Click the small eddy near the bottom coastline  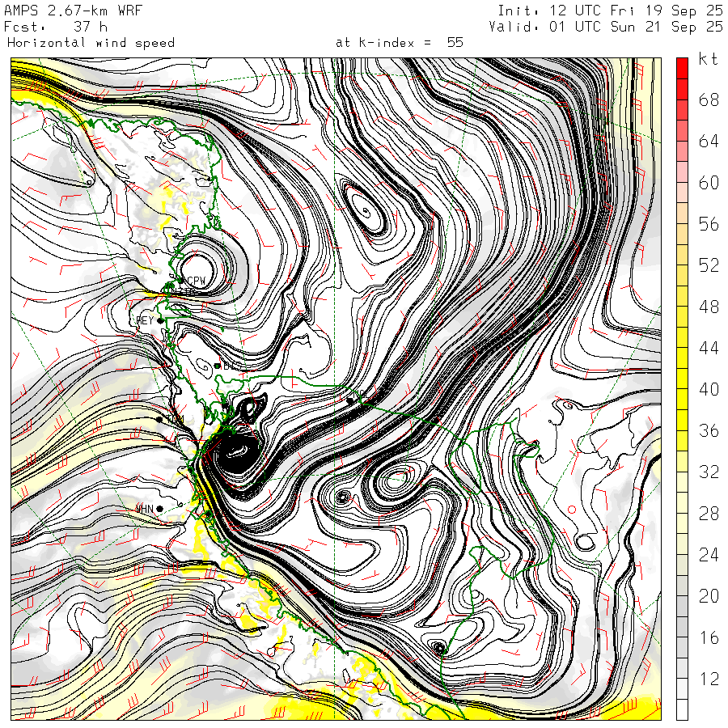438,647
